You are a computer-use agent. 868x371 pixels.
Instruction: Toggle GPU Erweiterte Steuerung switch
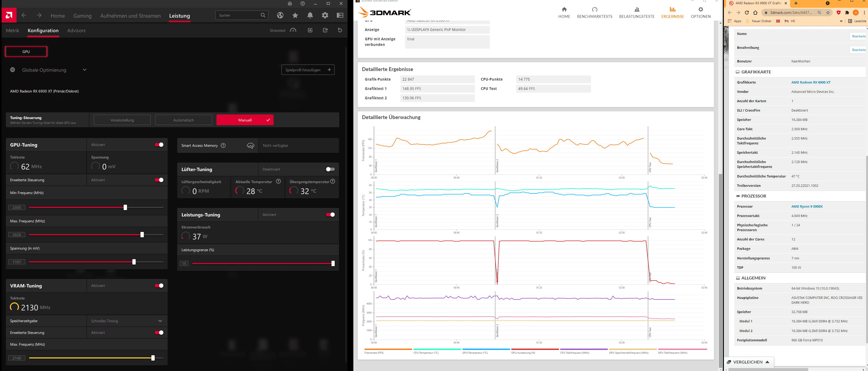click(159, 180)
